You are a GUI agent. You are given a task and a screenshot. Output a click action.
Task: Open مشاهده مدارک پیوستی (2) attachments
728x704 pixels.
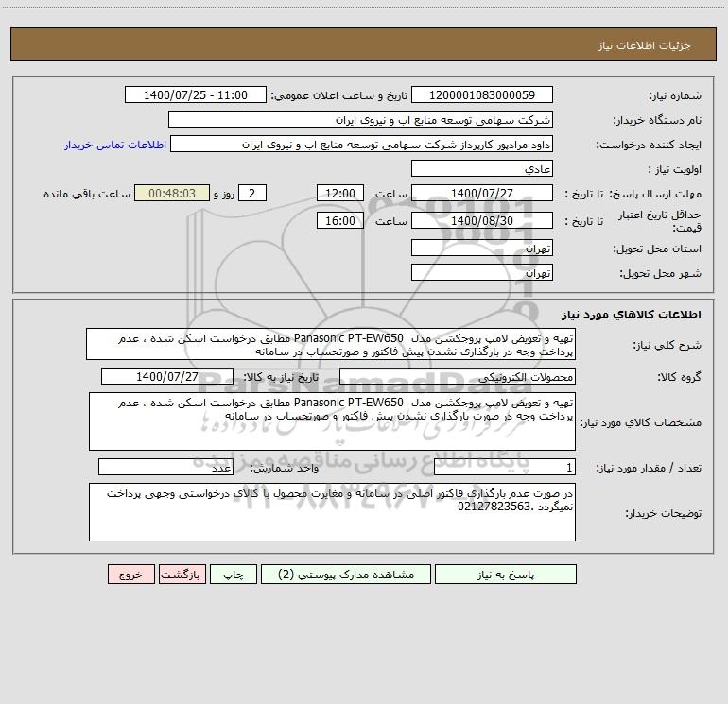[346, 574]
